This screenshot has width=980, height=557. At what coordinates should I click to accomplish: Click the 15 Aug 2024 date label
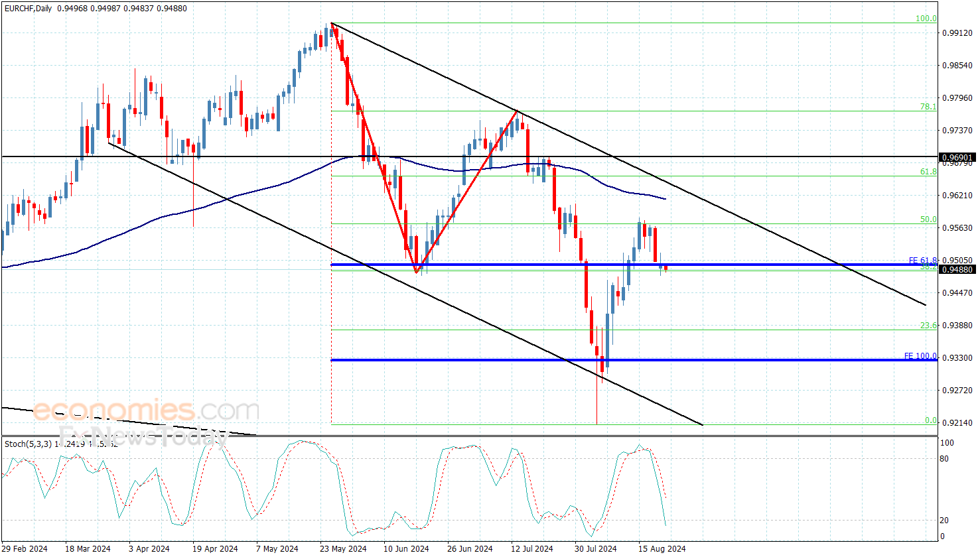[x=662, y=548]
